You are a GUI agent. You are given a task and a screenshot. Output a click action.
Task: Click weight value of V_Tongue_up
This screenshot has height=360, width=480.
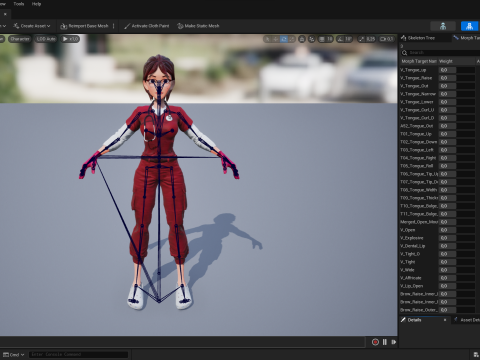(x=448, y=70)
